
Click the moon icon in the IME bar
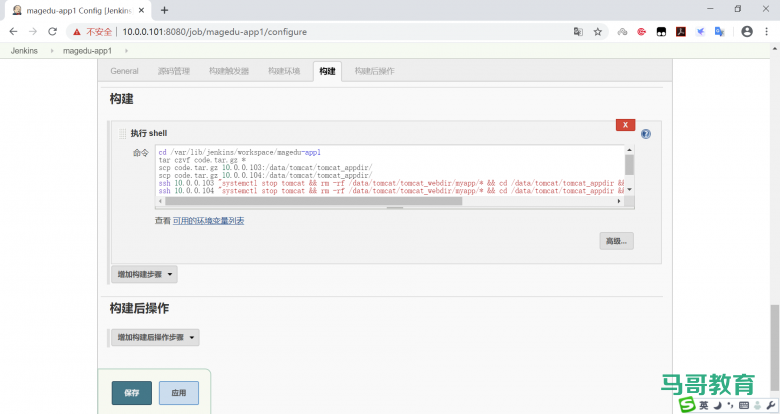click(x=717, y=406)
